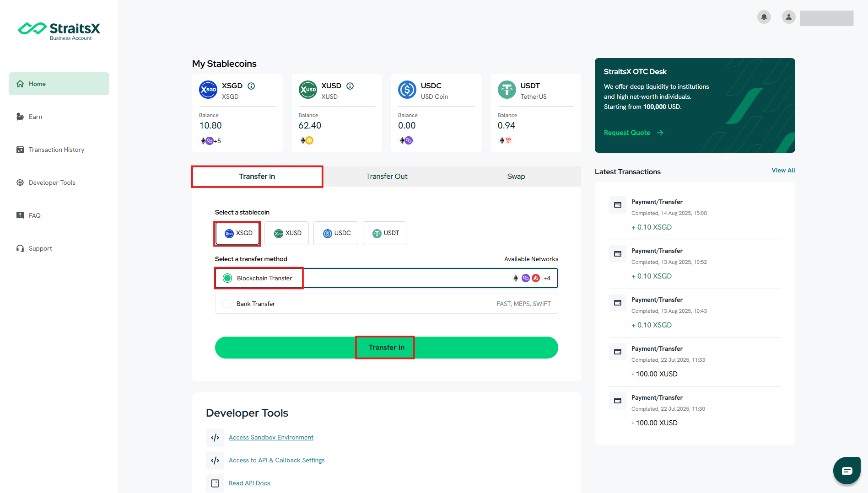Image resolution: width=868 pixels, height=493 pixels.
Task: Click the 13 Aug 10:52 transaction icon
Action: coord(618,254)
